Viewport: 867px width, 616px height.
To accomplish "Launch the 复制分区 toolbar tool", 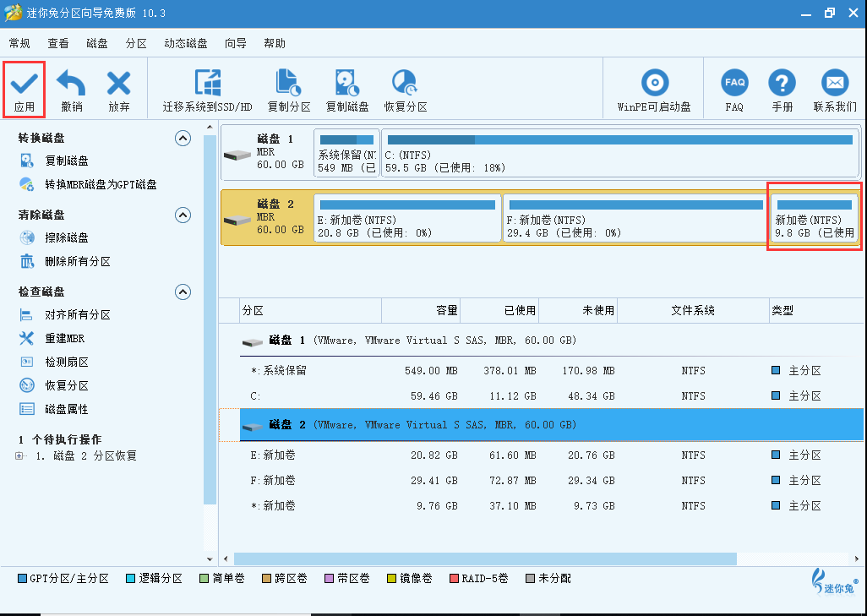I will (289, 91).
